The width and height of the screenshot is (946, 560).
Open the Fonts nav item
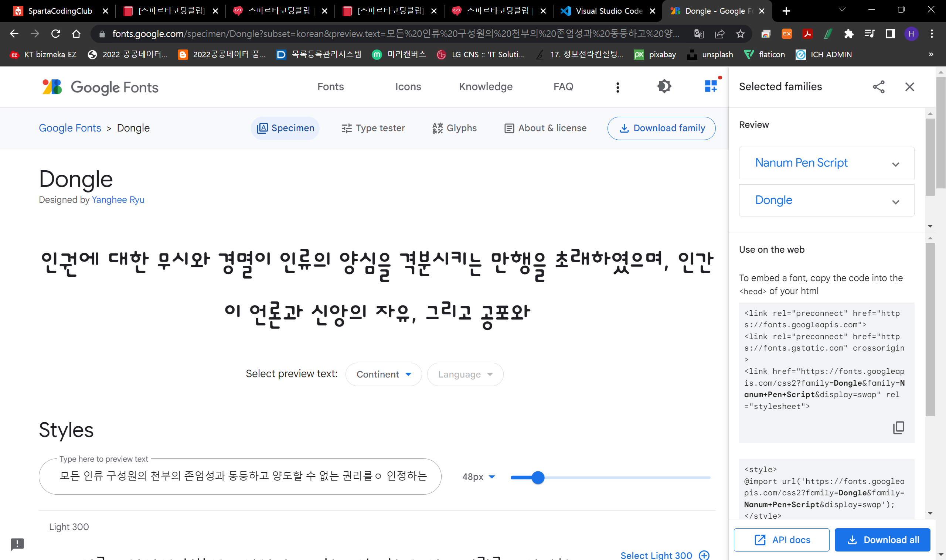(x=330, y=87)
